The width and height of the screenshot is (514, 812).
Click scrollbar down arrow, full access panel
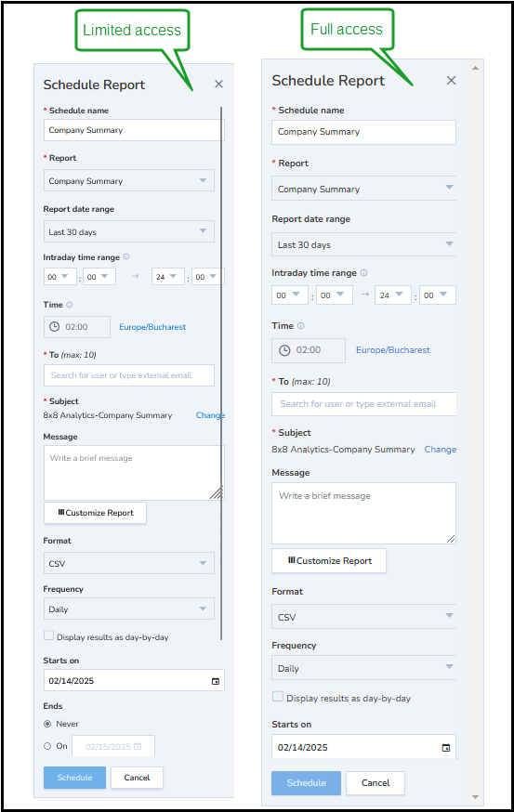[x=475, y=797]
